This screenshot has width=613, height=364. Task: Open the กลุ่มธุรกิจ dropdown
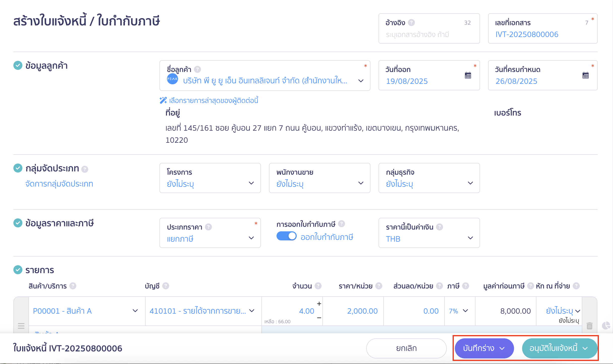[x=429, y=178]
